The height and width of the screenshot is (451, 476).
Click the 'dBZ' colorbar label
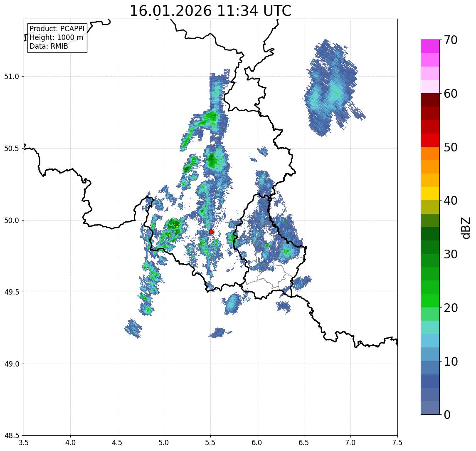(x=465, y=228)
